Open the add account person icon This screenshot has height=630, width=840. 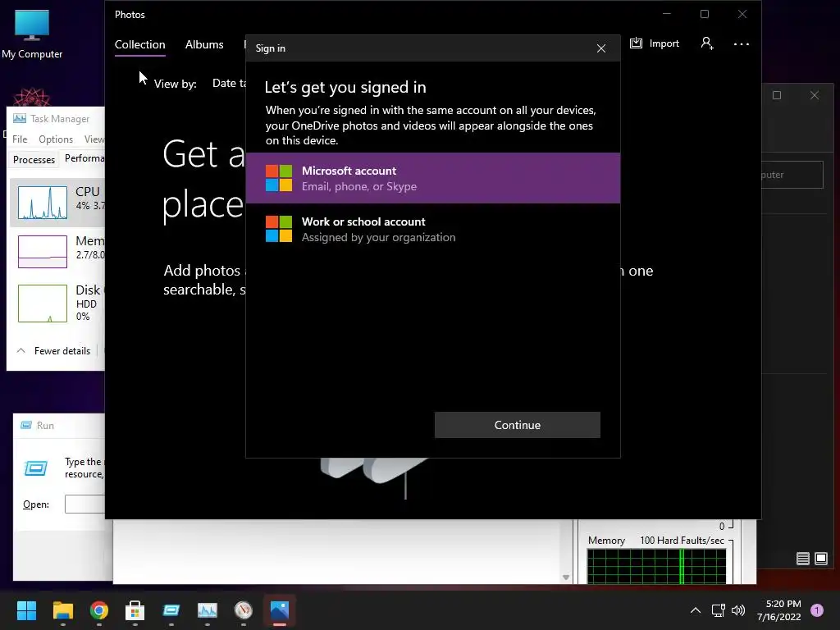click(x=707, y=43)
